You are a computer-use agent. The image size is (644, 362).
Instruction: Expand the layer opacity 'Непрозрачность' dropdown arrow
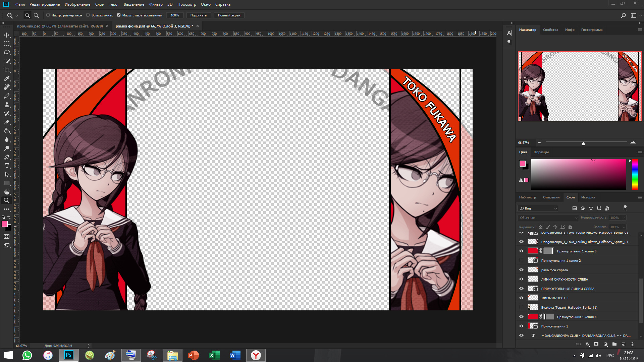624,218
